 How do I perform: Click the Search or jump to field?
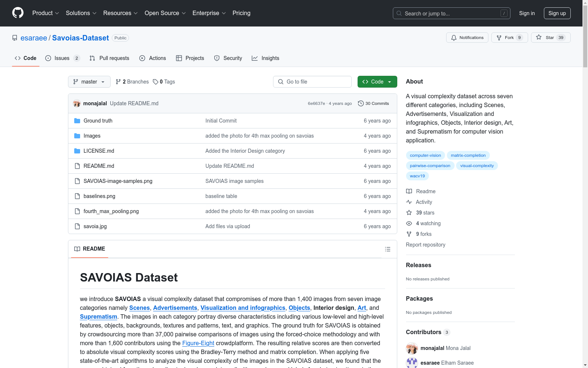(452, 13)
